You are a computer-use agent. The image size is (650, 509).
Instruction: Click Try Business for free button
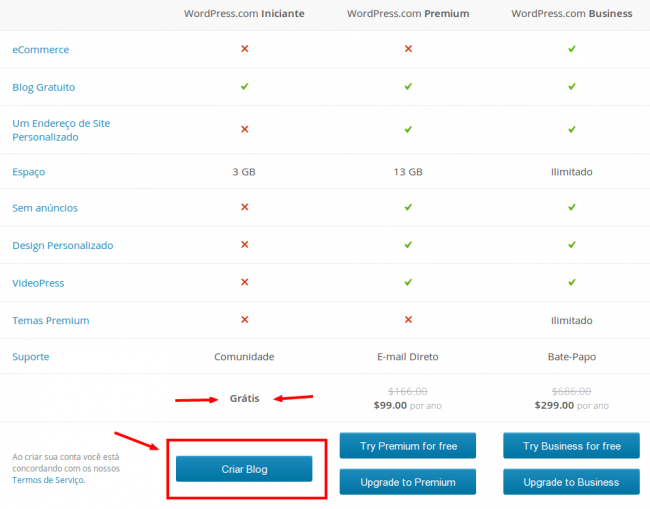pos(571,446)
